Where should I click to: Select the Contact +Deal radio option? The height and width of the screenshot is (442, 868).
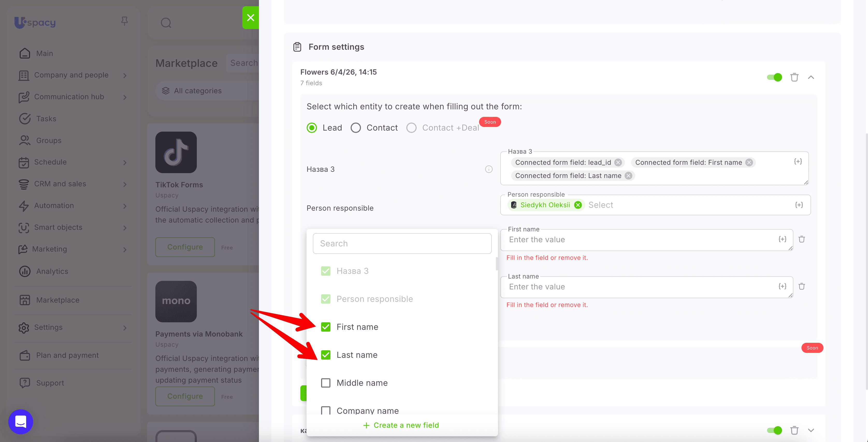pos(411,128)
